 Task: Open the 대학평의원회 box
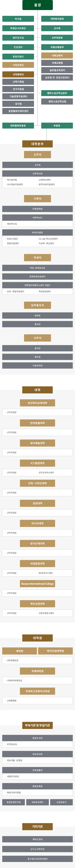(57, 19)
